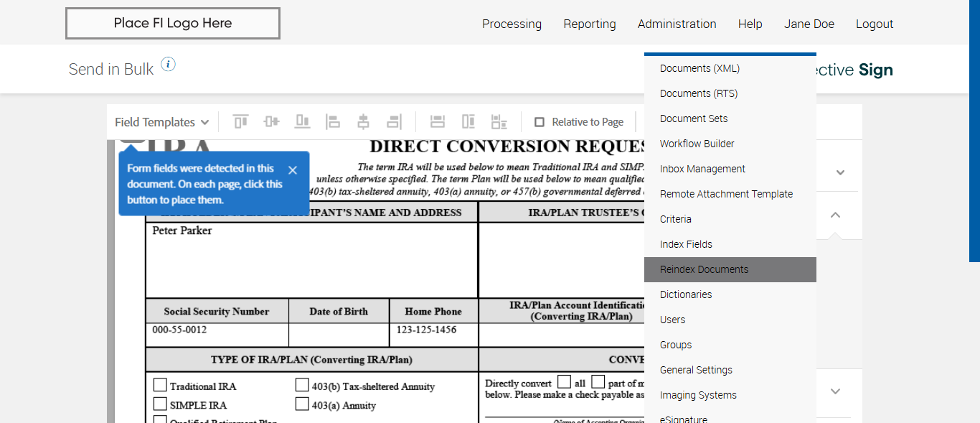The image size is (980, 423).
Task: Click the Place FI Logo Here box
Action: point(173,23)
